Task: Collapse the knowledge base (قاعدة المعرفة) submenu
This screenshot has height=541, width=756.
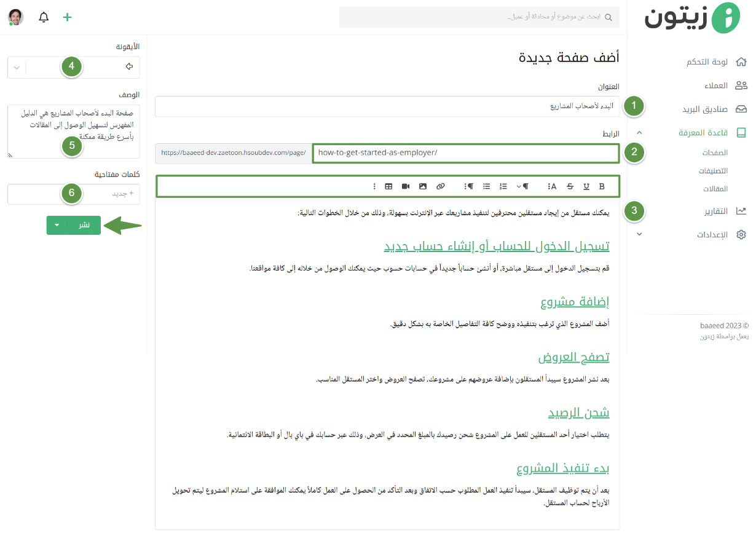Action: pyautogui.click(x=640, y=132)
